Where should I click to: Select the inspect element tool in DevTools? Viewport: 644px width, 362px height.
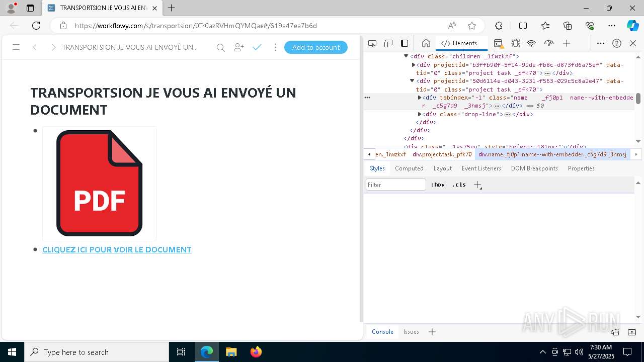point(372,43)
